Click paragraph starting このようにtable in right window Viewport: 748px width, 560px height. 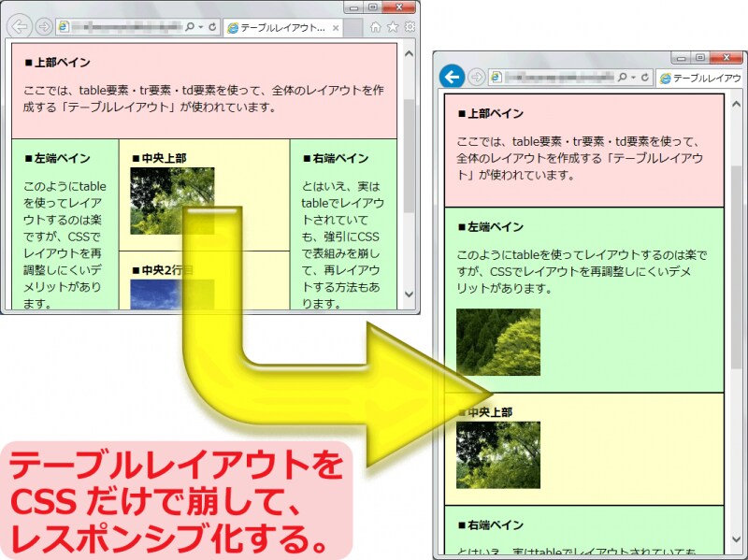point(582,271)
